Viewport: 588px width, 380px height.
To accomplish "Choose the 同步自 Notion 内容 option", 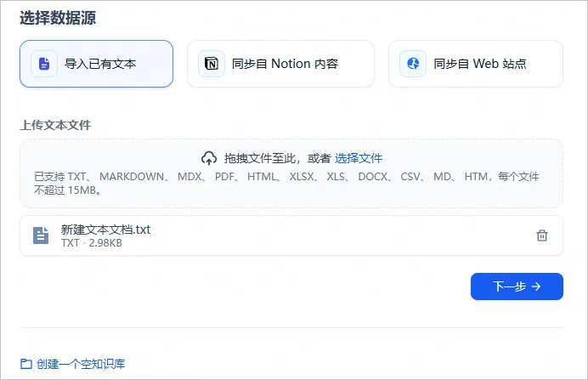I will 281,64.
